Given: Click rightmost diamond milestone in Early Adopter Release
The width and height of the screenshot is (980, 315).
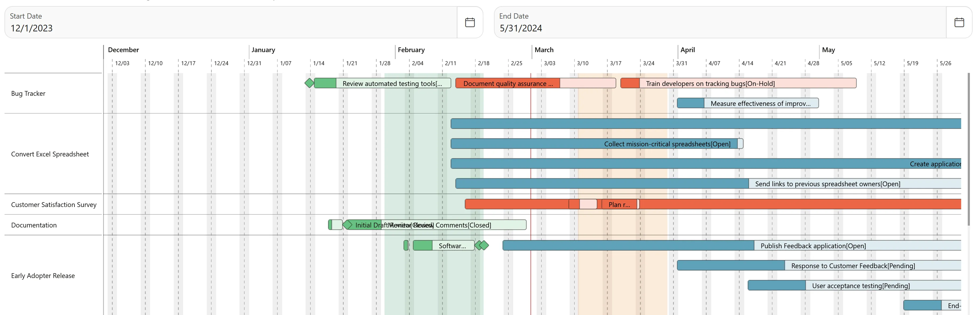Looking at the screenshot, I should coord(484,246).
